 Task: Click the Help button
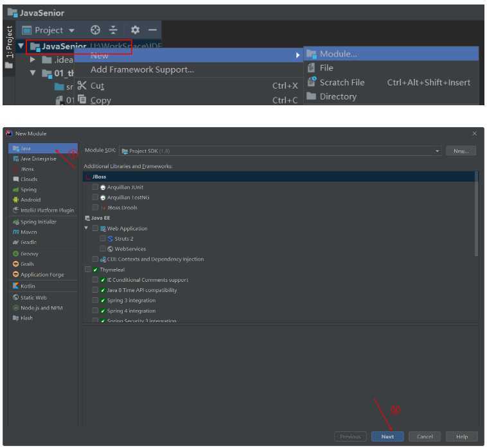(x=462, y=436)
